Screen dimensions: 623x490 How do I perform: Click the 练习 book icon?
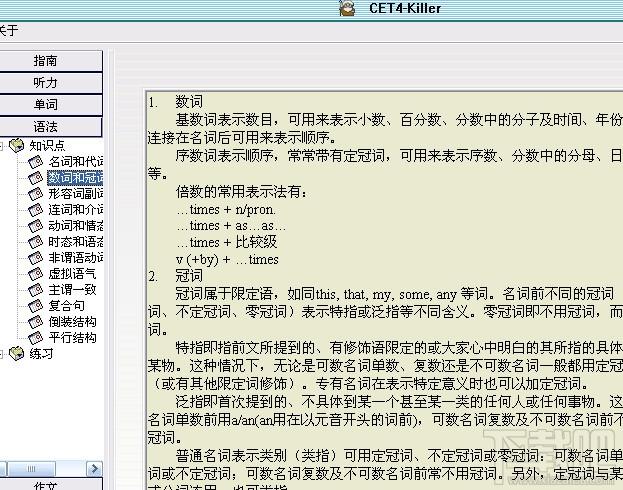click(x=17, y=353)
